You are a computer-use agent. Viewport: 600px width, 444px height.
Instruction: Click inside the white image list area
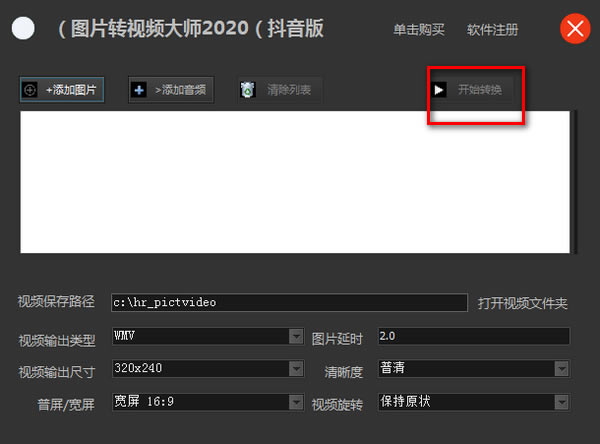(x=295, y=182)
